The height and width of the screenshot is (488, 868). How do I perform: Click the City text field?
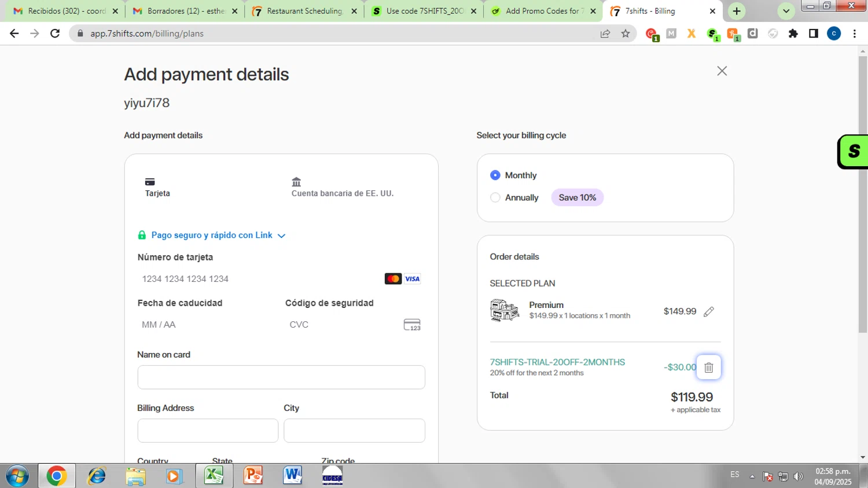(354, 431)
